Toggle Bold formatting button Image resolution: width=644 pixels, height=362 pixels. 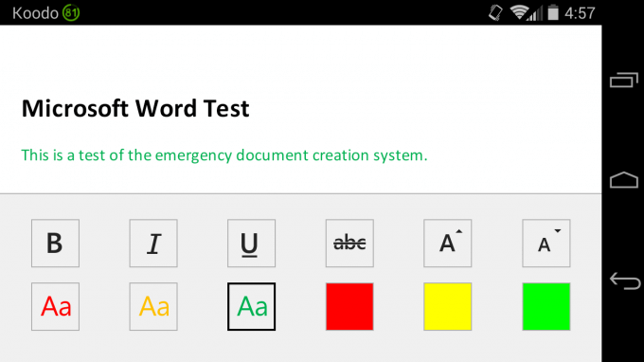pos(56,244)
